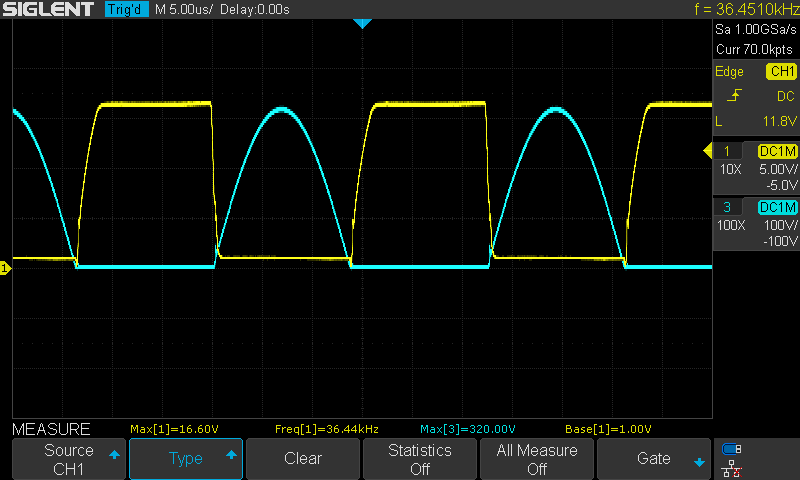Open the Gate softkey menu
This screenshot has height=480, width=800.
pos(654,459)
